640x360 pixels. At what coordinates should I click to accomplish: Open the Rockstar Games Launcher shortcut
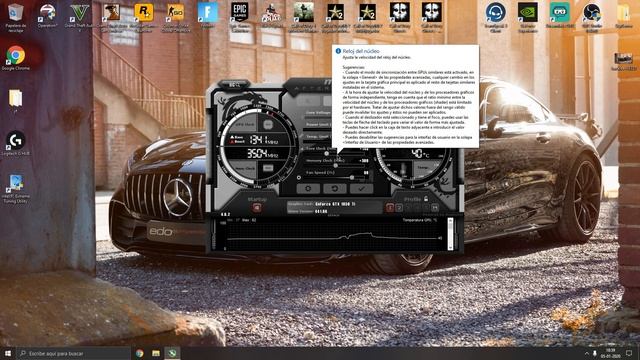pos(144,17)
